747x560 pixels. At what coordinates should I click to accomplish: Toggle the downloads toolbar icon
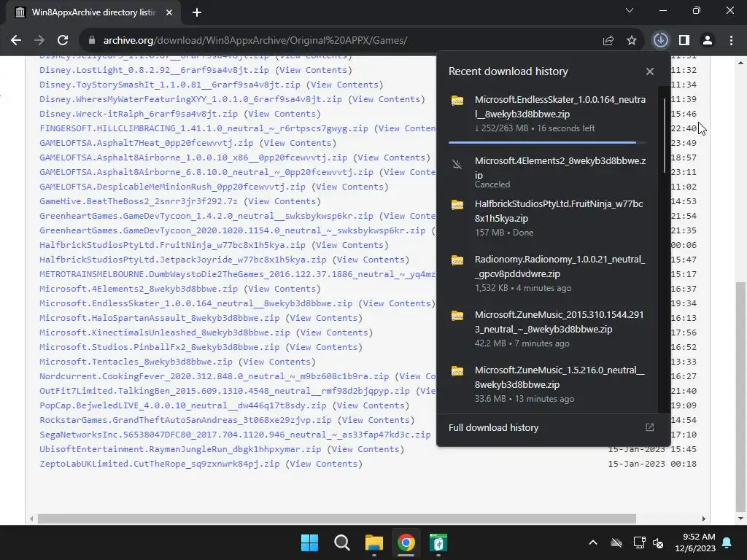[x=661, y=41]
